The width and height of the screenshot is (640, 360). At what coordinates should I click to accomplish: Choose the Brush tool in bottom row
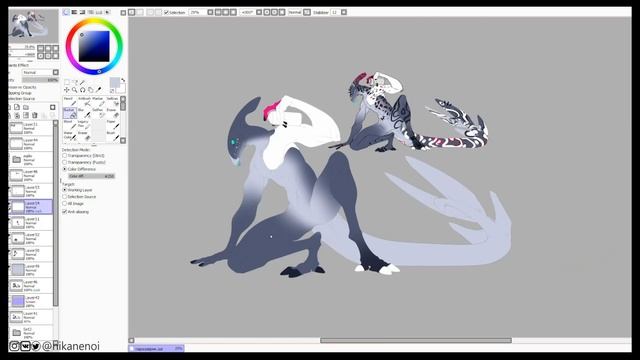tap(112, 136)
